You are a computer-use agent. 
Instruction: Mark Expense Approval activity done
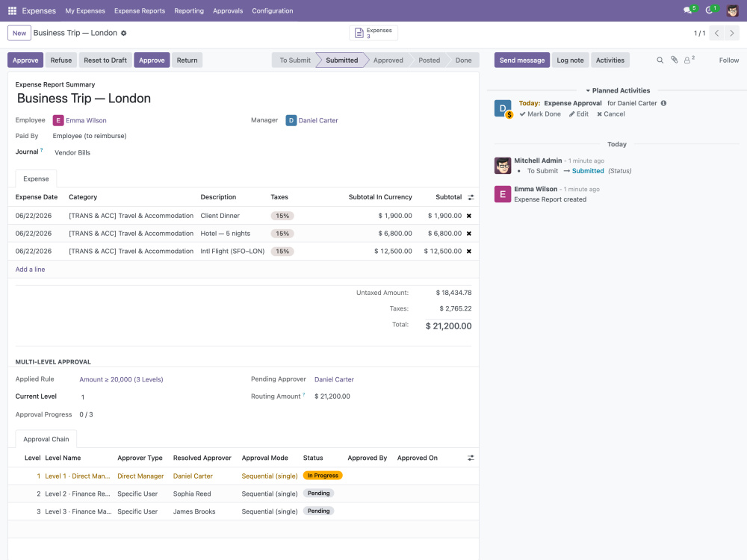pos(540,113)
